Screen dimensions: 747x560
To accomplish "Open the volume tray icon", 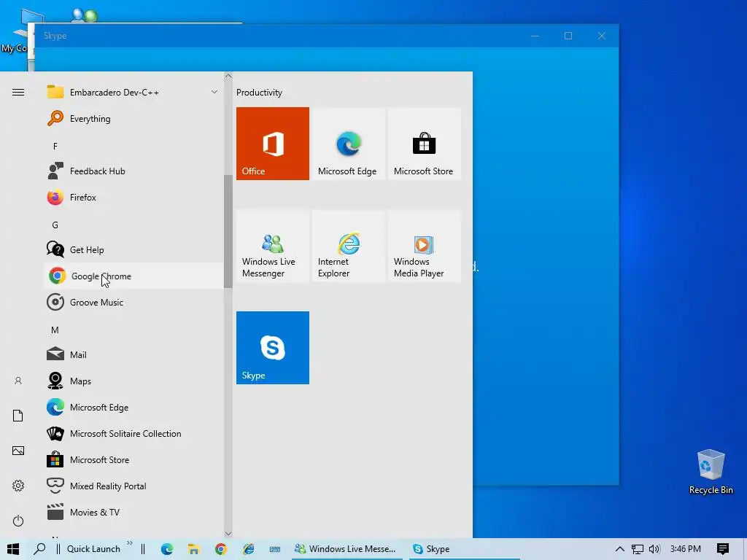I will [x=654, y=549].
